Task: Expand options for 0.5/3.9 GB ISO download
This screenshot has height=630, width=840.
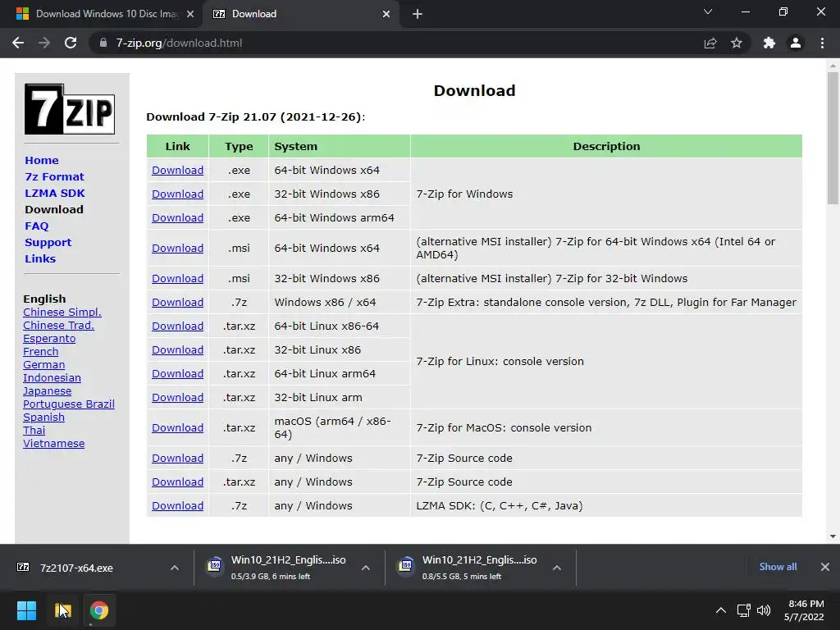Action: [366, 568]
